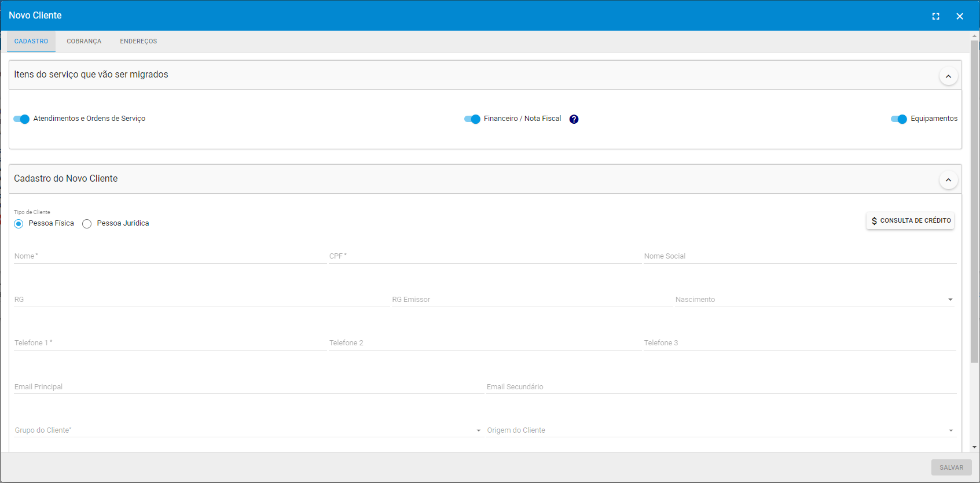Click the Financeiro help question mark icon
Screen dimensions: 980x483
(574, 119)
